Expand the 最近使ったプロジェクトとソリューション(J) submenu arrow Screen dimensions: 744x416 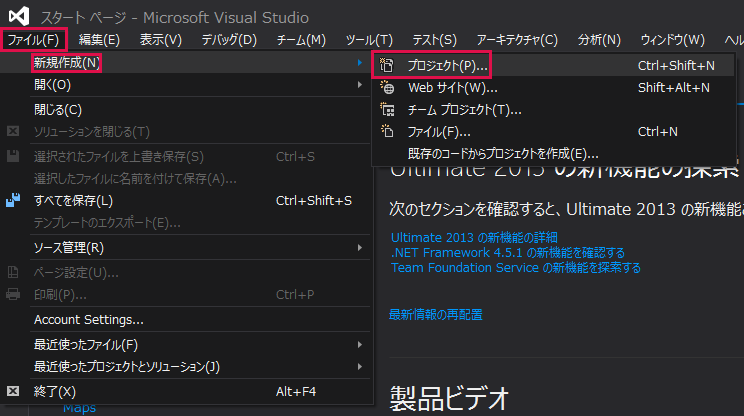[x=360, y=367]
